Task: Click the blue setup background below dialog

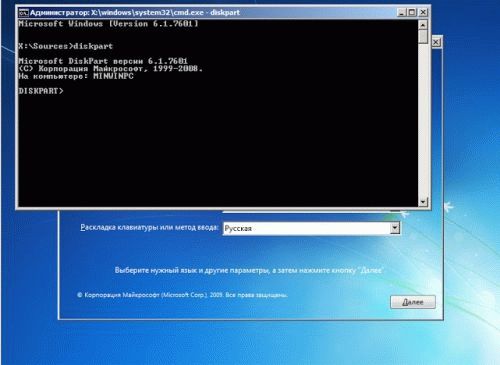Action: click(250, 343)
